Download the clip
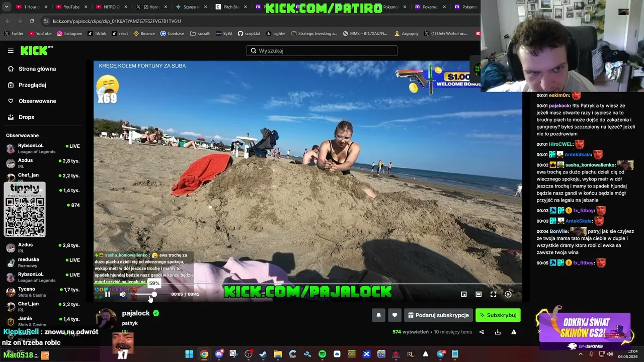644x362 pixels. pos(498,332)
